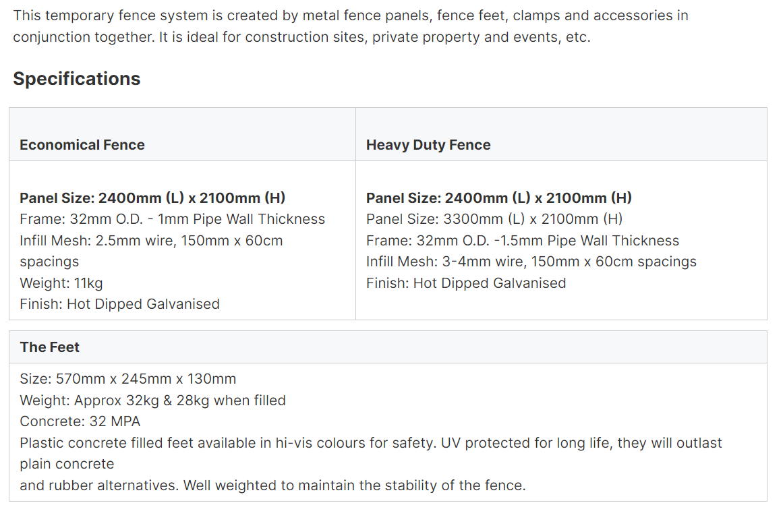Screen dimensions: 783x532
Task: Click Frame 1mm Pipe Wall Thickness line
Action: point(172,219)
